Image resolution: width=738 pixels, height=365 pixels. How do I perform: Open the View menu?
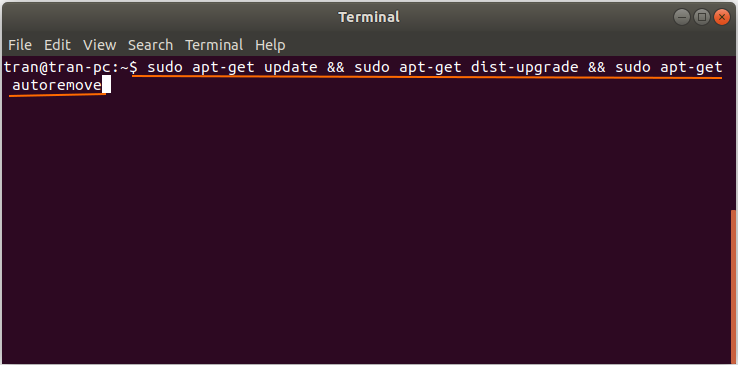tap(99, 45)
